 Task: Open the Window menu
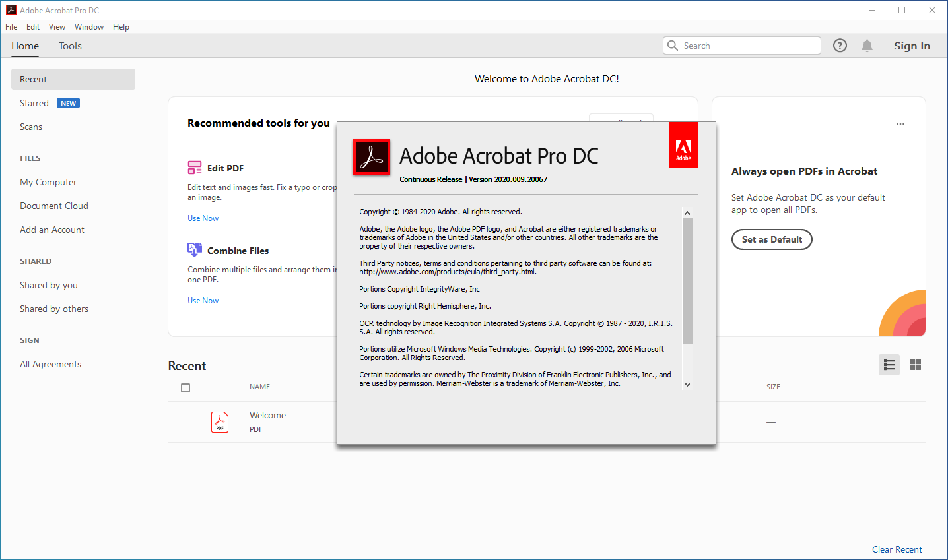pos(89,27)
